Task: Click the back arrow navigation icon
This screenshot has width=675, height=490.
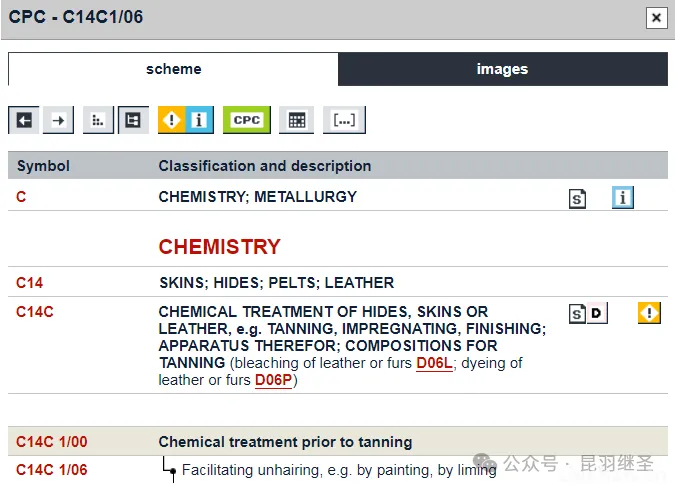Action: 25,120
